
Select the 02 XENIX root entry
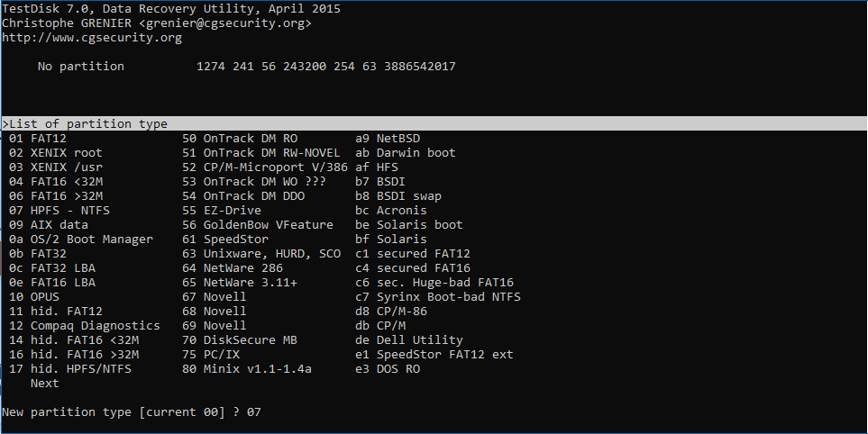coord(55,152)
